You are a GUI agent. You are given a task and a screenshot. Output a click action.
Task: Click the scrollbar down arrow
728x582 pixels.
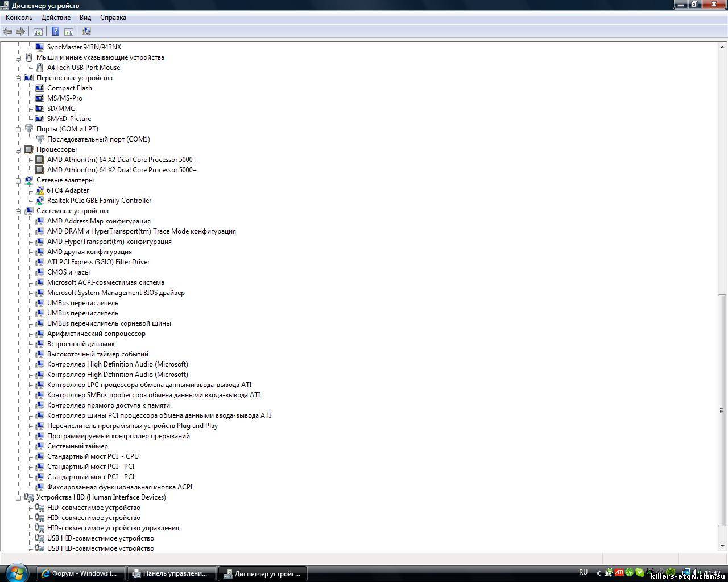pyautogui.click(x=722, y=546)
